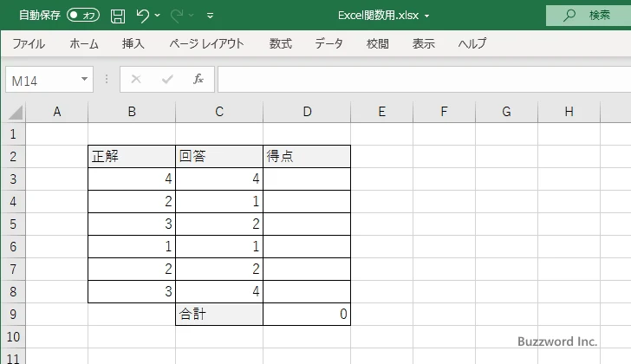Select row 5 header

(x=13, y=224)
